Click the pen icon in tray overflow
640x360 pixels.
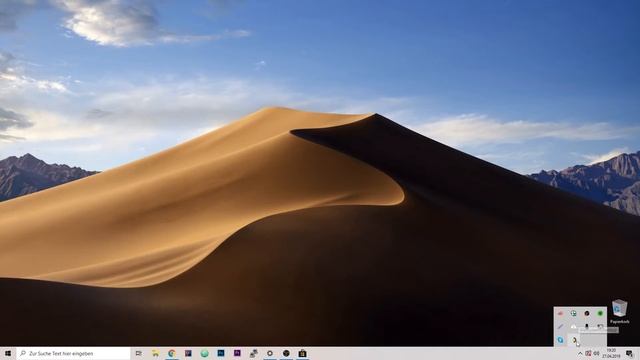point(560,327)
